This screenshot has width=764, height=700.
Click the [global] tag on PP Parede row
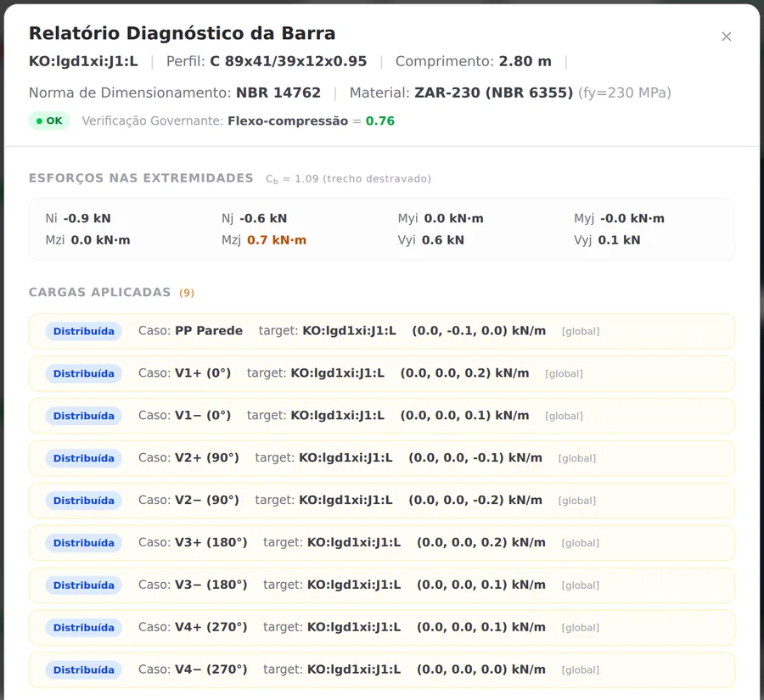(x=581, y=332)
